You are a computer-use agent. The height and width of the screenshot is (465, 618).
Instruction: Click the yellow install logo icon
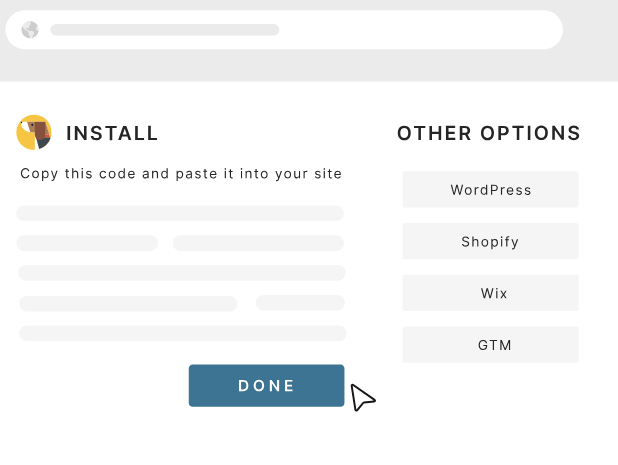[33, 132]
